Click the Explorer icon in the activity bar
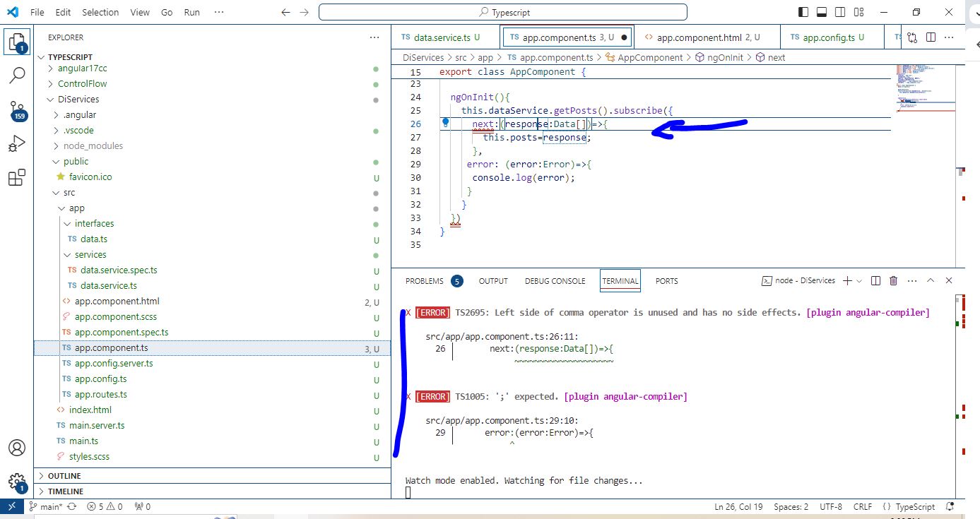This screenshot has width=980, height=519. coord(17,42)
